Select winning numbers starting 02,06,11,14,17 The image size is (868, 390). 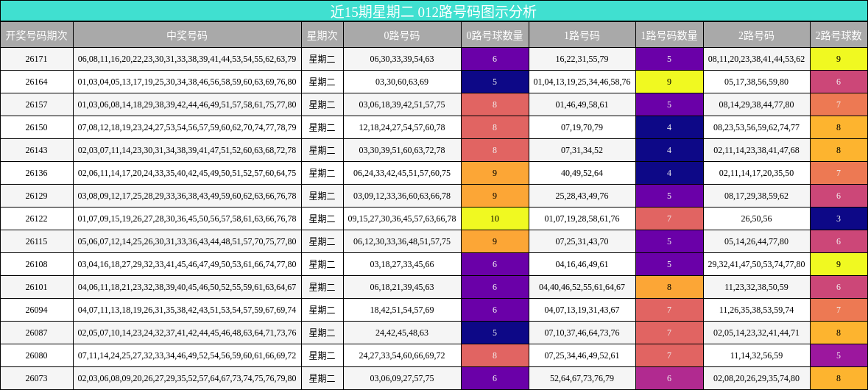187,173
